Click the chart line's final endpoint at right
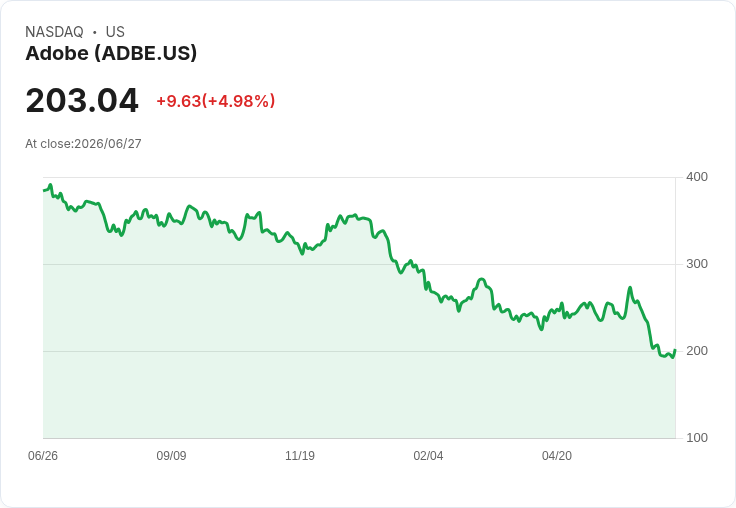736x508 pixels. coord(675,350)
